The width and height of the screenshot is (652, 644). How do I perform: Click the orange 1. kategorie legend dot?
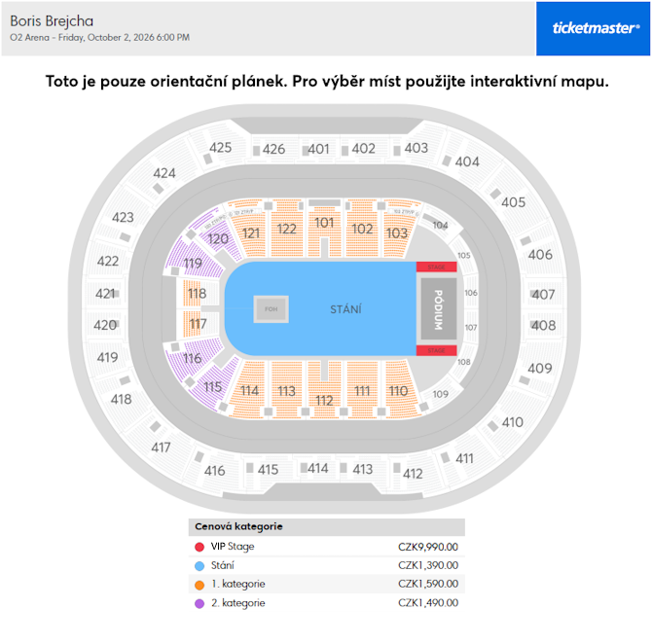pyautogui.click(x=199, y=584)
